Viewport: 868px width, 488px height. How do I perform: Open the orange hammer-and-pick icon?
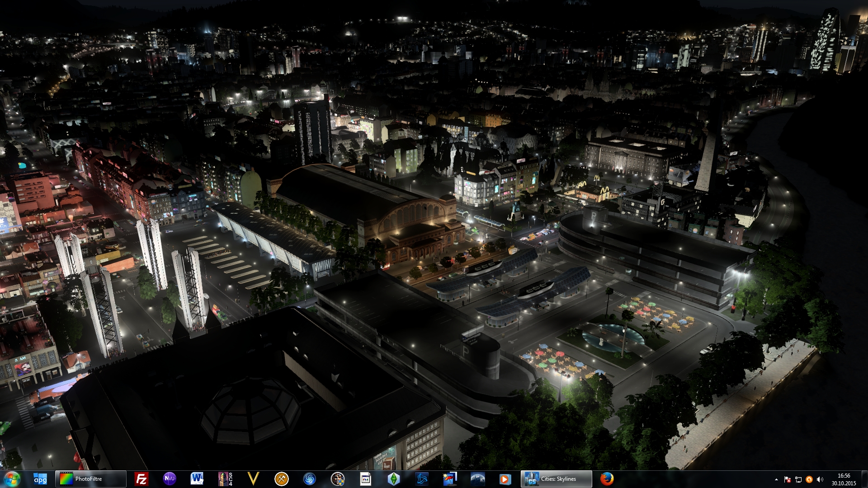click(x=282, y=479)
